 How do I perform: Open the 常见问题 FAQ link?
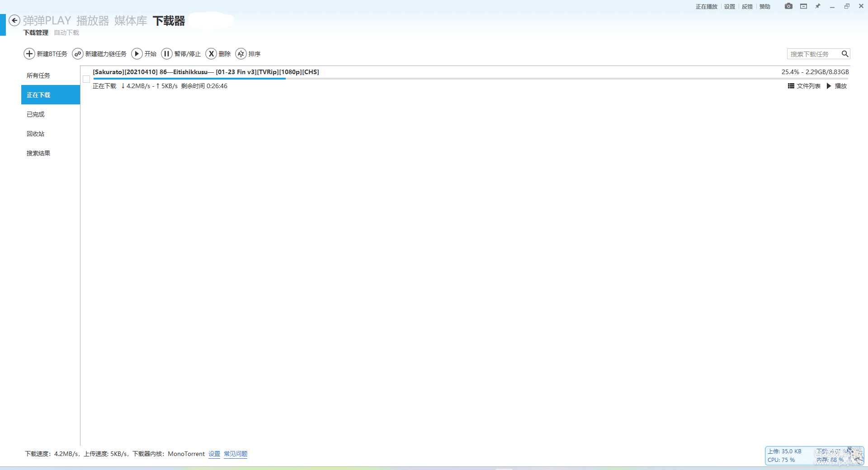coord(236,454)
